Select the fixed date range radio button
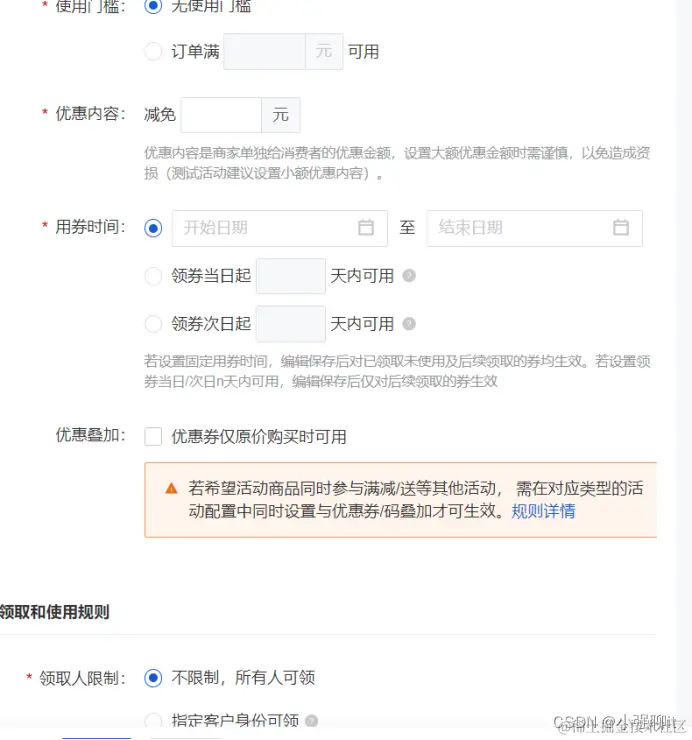The width and height of the screenshot is (692, 740). (153, 228)
